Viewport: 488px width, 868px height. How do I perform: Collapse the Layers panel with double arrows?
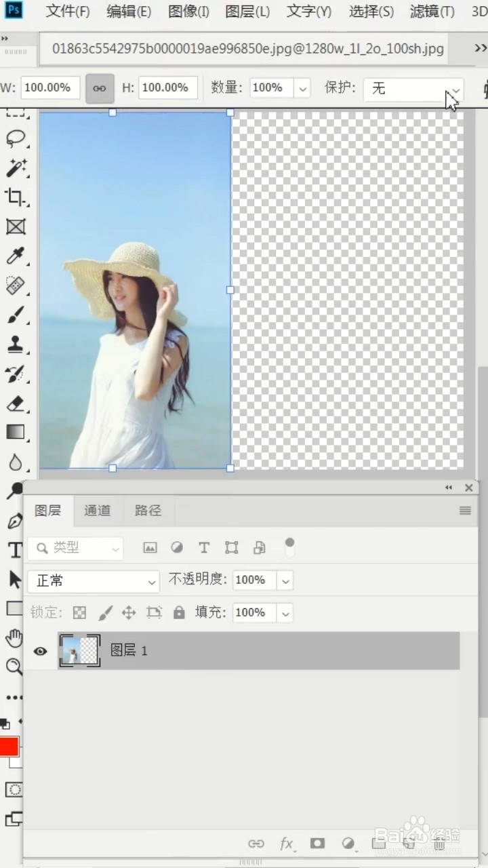click(449, 488)
